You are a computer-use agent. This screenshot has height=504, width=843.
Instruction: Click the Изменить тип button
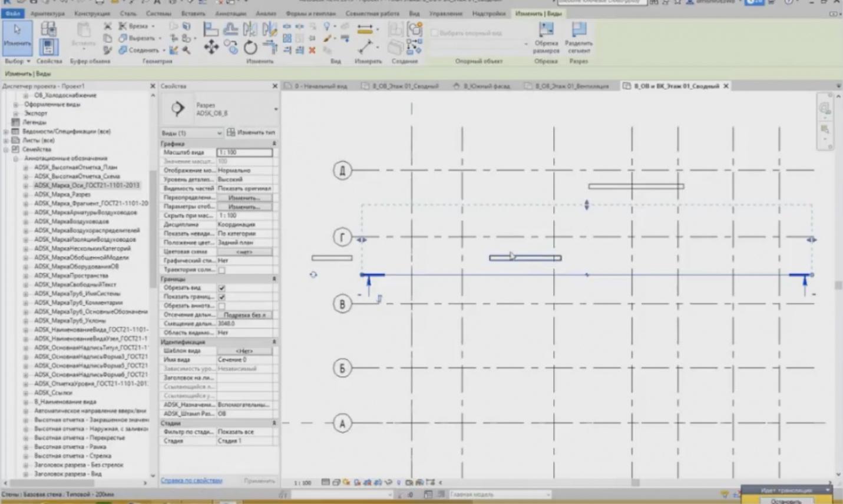[x=252, y=132]
